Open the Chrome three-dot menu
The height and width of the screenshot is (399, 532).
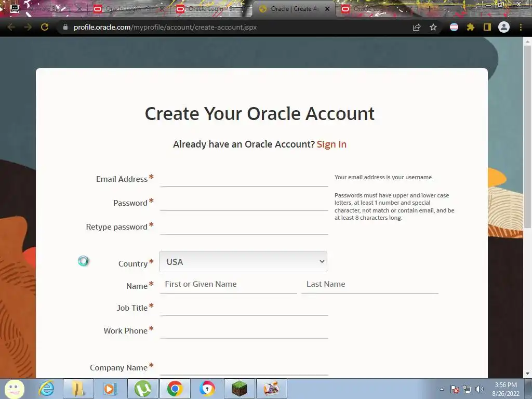point(521,27)
